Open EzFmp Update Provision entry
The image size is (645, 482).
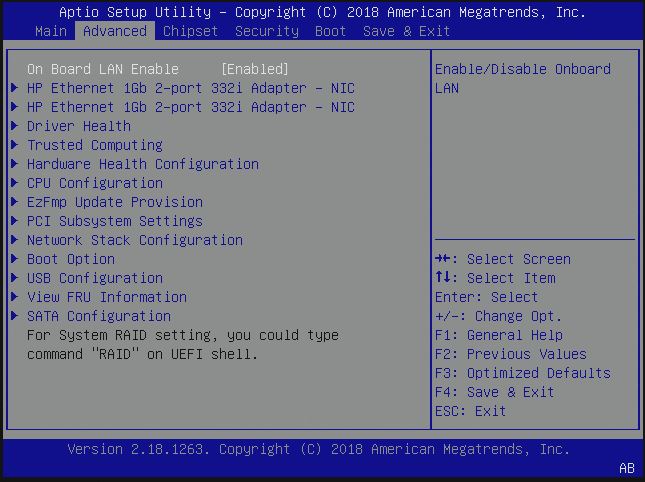(114, 202)
